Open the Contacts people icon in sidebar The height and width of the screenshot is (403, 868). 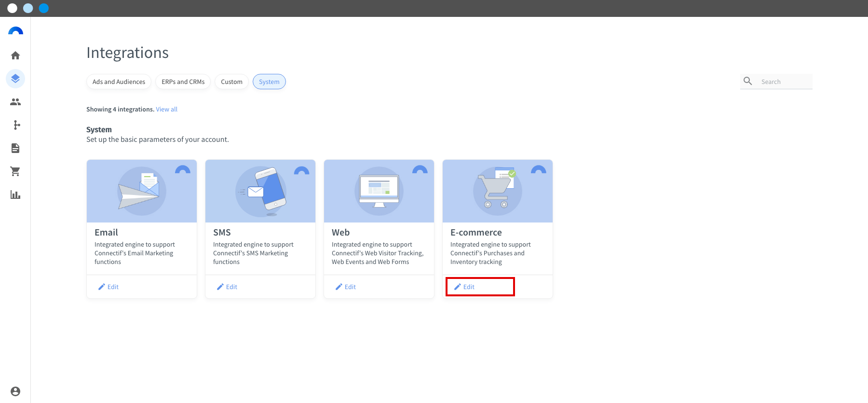click(x=15, y=102)
